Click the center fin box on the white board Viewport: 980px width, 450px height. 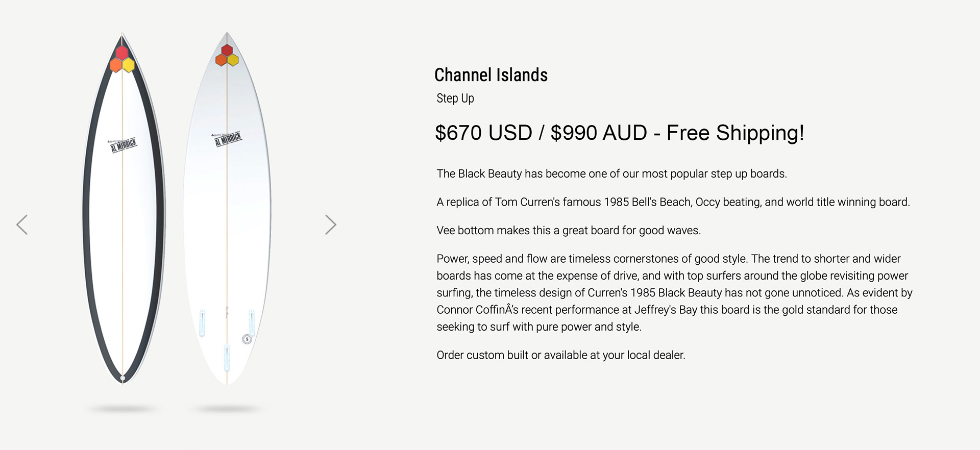pyautogui.click(x=227, y=357)
